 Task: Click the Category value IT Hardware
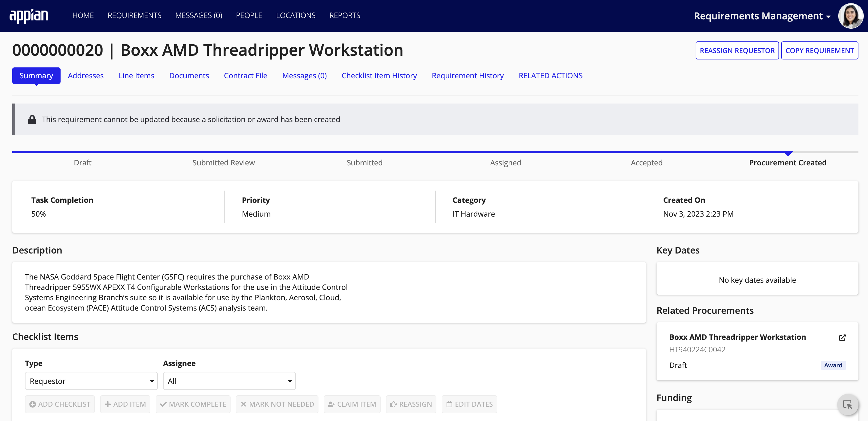pos(473,214)
